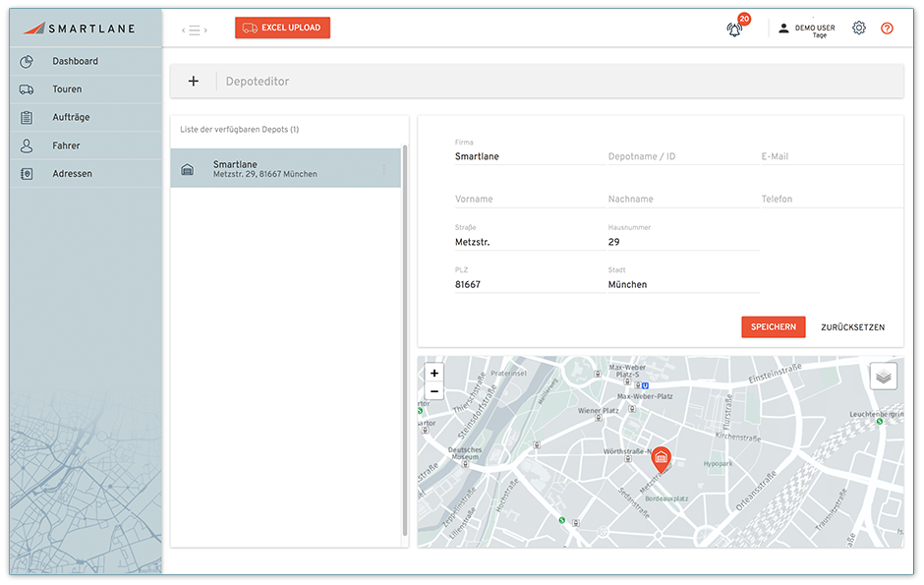Click the Hausnummer field with 29
The image size is (924, 585).
(x=683, y=242)
